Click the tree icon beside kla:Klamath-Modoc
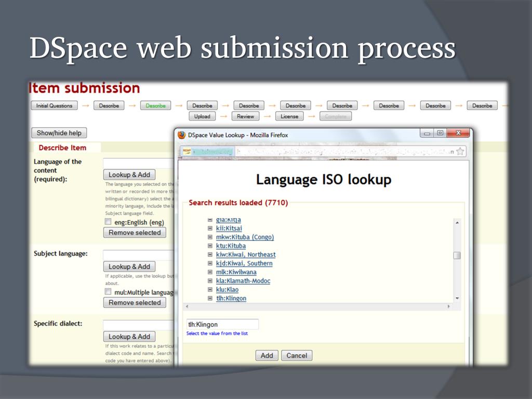Viewport: 532px width, 399px height. tap(210, 281)
